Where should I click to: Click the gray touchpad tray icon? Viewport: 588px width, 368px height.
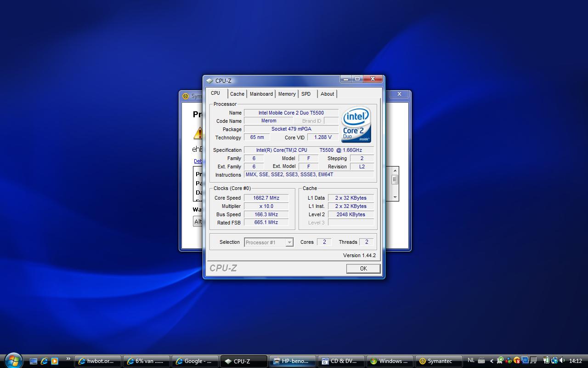(533, 361)
